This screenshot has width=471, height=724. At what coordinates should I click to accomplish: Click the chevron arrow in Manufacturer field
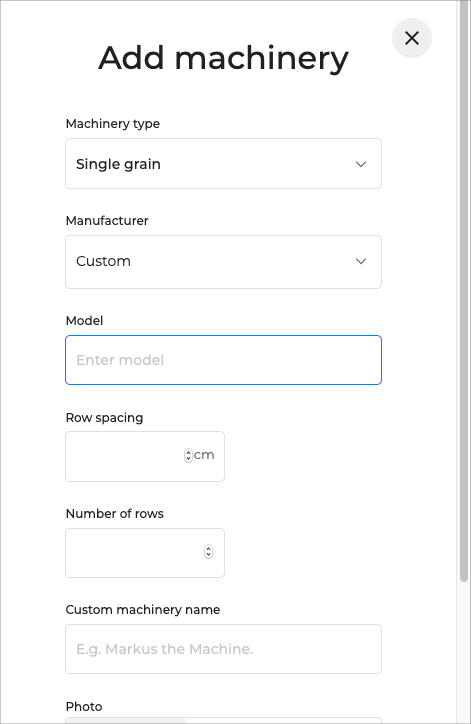(x=361, y=261)
